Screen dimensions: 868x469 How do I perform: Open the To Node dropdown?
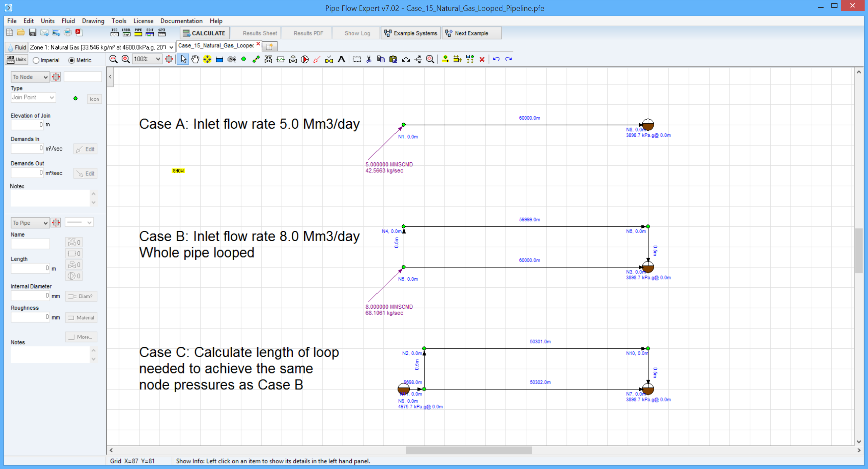coord(30,77)
